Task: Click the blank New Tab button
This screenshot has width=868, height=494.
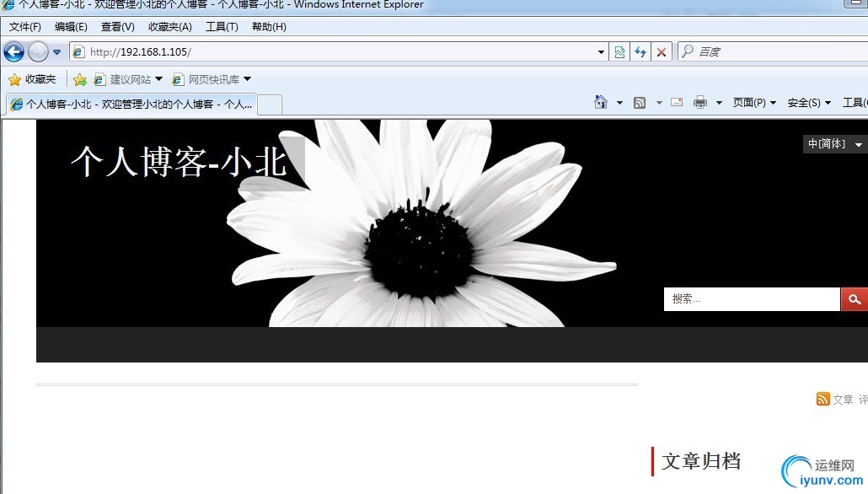Action: coord(270,105)
